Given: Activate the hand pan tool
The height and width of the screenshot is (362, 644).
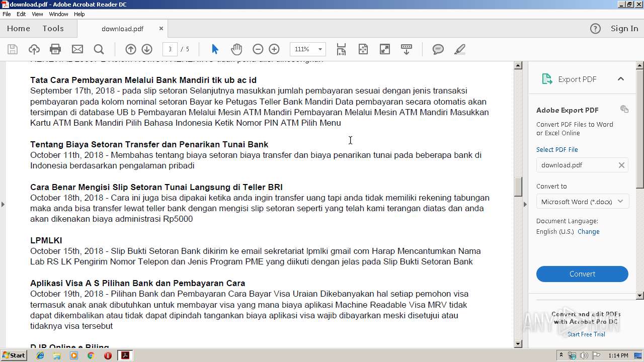Looking at the screenshot, I should [236, 49].
